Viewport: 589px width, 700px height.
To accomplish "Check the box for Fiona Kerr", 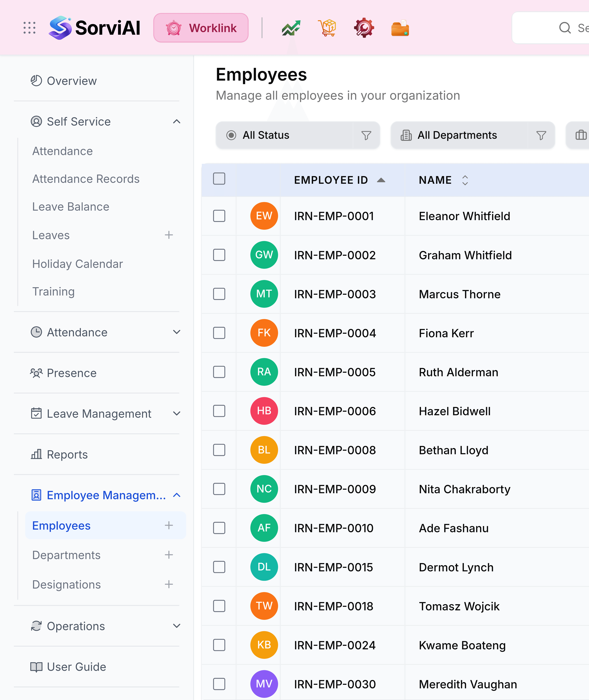I will 219,333.
